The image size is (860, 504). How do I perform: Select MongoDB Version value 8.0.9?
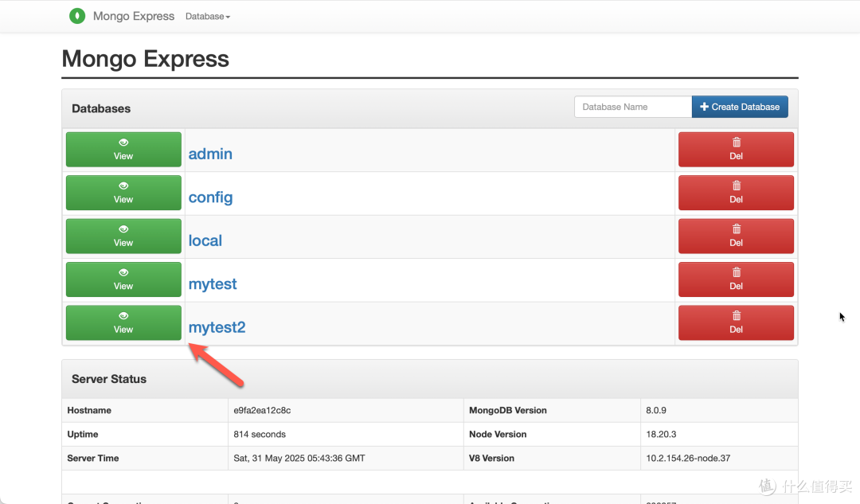coord(656,410)
